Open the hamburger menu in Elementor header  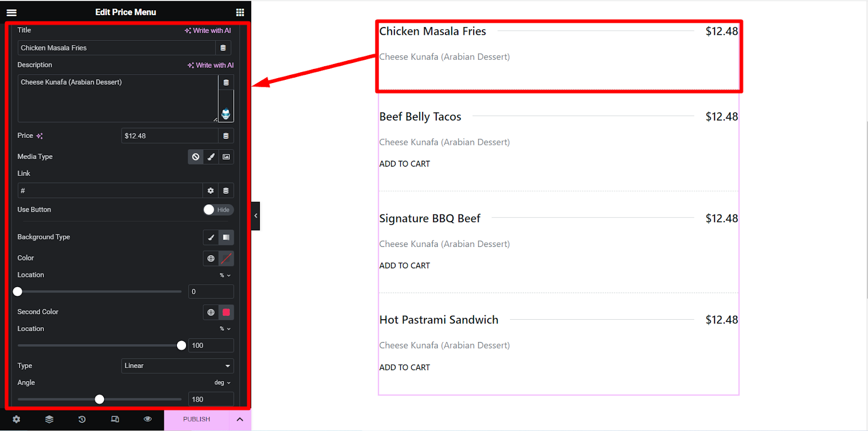point(11,12)
